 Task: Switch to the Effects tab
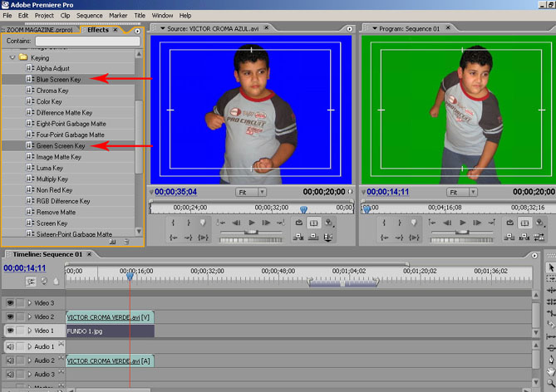[x=98, y=29]
